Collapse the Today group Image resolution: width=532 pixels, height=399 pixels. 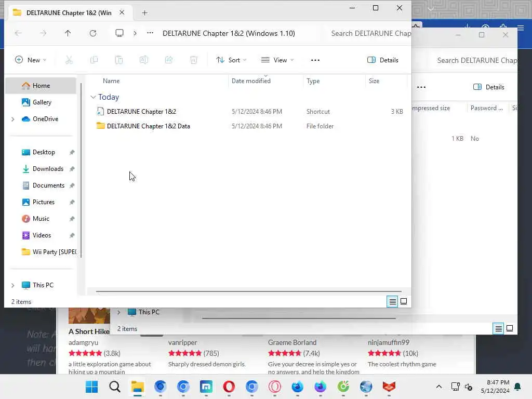pos(93,97)
